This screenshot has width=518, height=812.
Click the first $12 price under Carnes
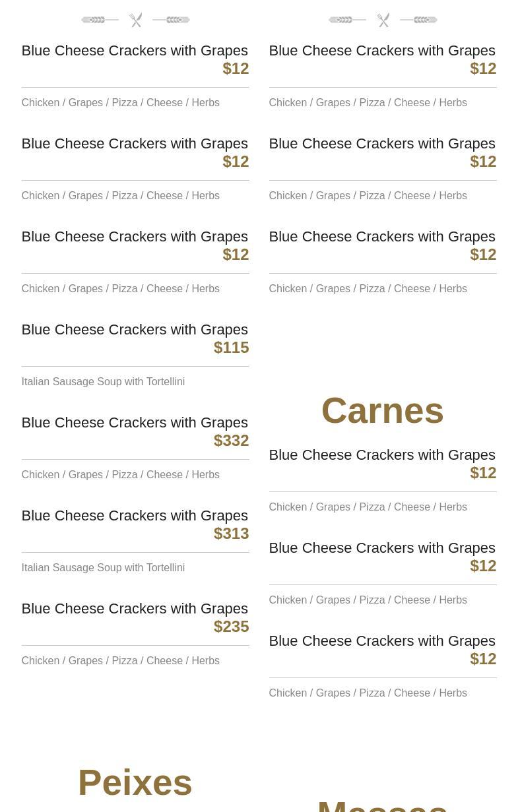(483, 473)
